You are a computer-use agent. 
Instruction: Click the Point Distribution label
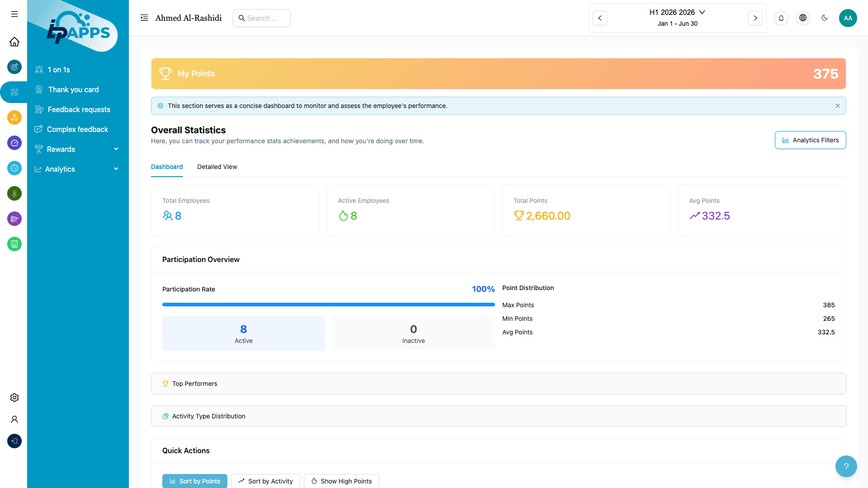(x=528, y=288)
